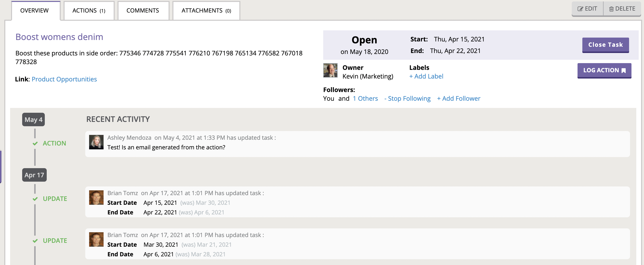Click the task description with product numbers
The image size is (644, 265).
[x=159, y=58]
